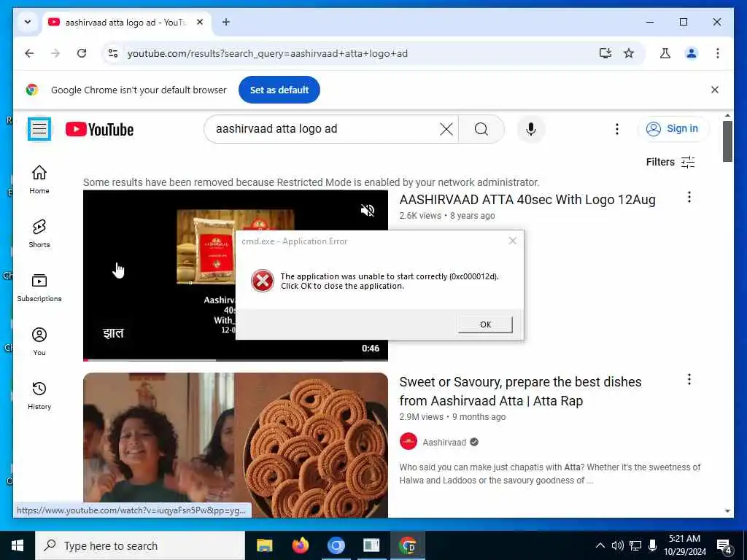The image size is (747, 560).
Task: Open the Aashirvaad channel name link
Action: coord(444,443)
